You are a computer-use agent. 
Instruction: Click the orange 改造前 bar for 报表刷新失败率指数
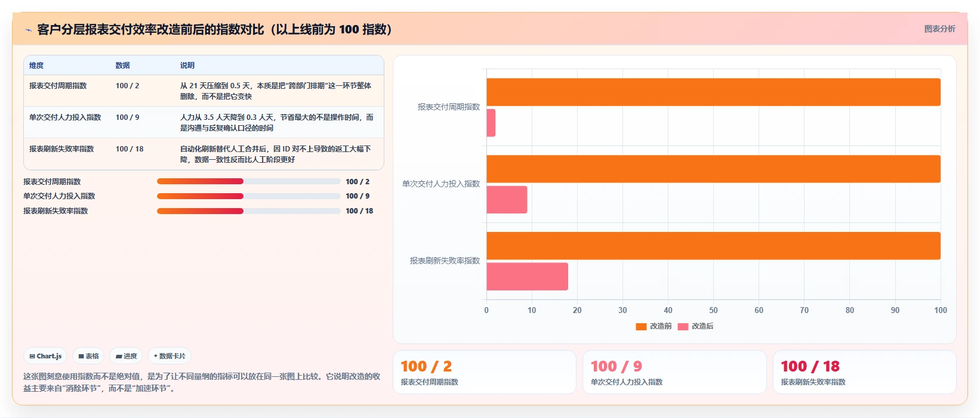point(713,246)
